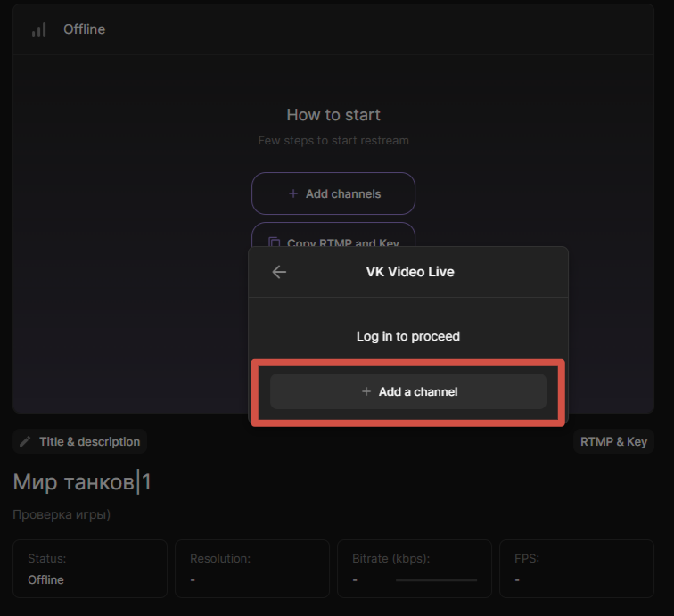Click the stream title Мир танков|1
The width and height of the screenshot is (674, 616).
pyautogui.click(x=82, y=482)
